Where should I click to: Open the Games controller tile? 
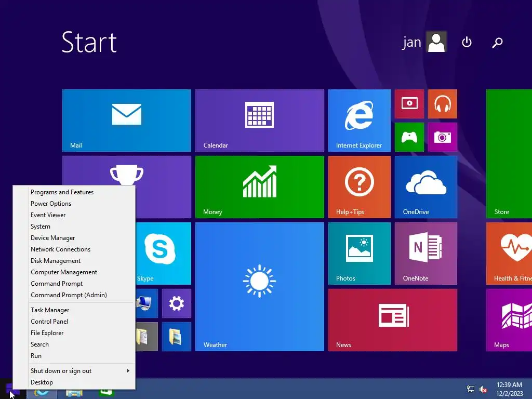[409, 137]
